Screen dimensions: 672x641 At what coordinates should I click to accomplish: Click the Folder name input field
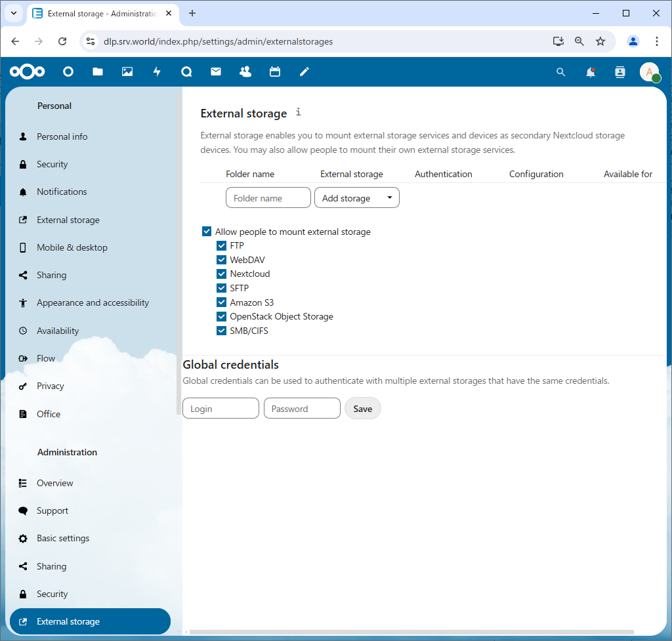click(x=268, y=198)
